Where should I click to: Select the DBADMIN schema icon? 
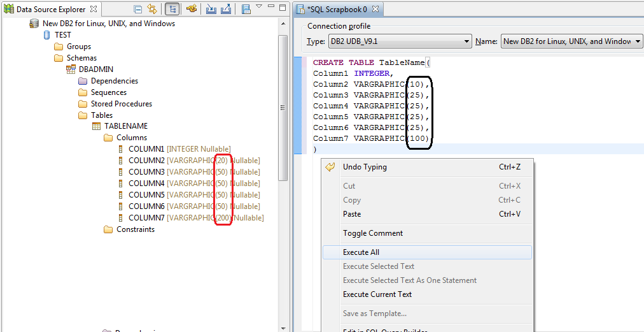[x=71, y=69]
